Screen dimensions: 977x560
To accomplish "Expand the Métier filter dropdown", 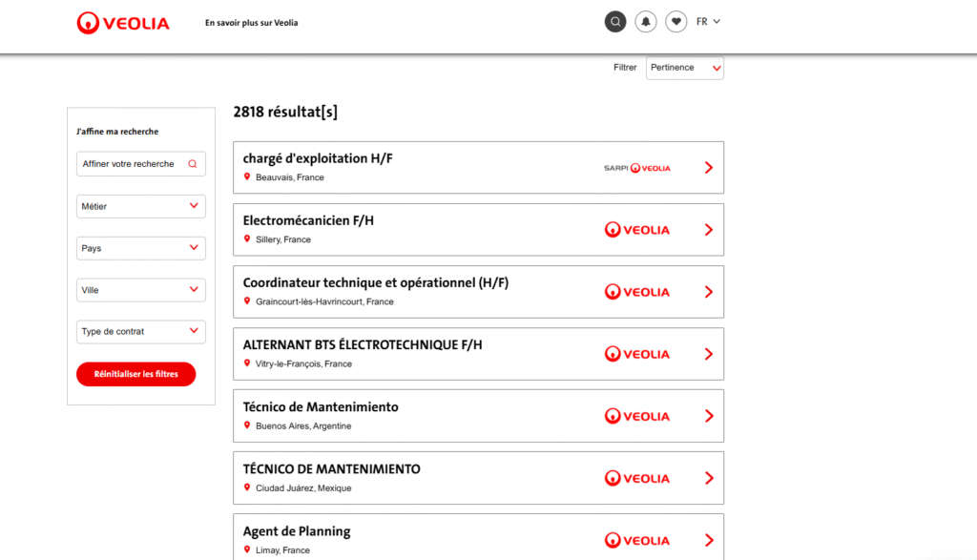I will pos(140,206).
